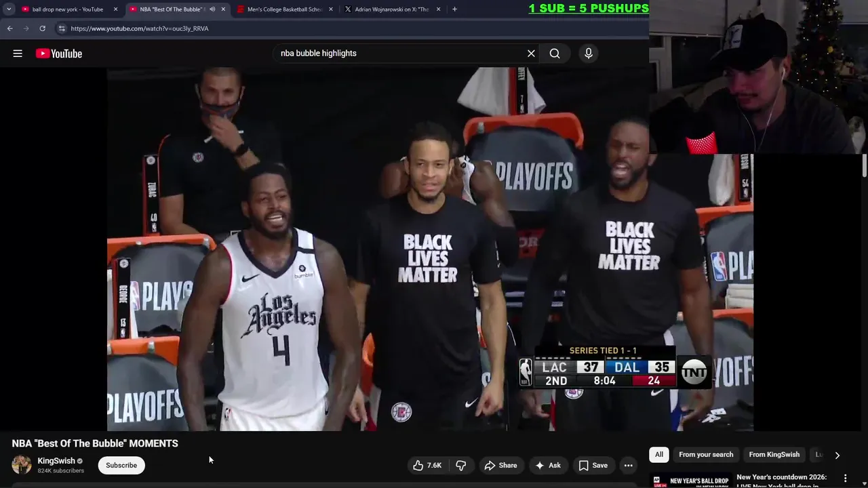The height and width of the screenshot is (488, 868).
Task: Close the Men's College Basketball tab
Action: (331, 9)
